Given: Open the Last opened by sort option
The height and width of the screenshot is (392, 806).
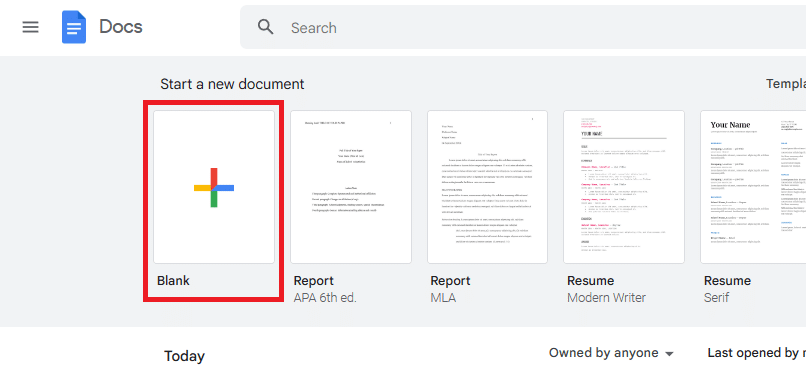Looking at the screenshot, I should [757, 353].
